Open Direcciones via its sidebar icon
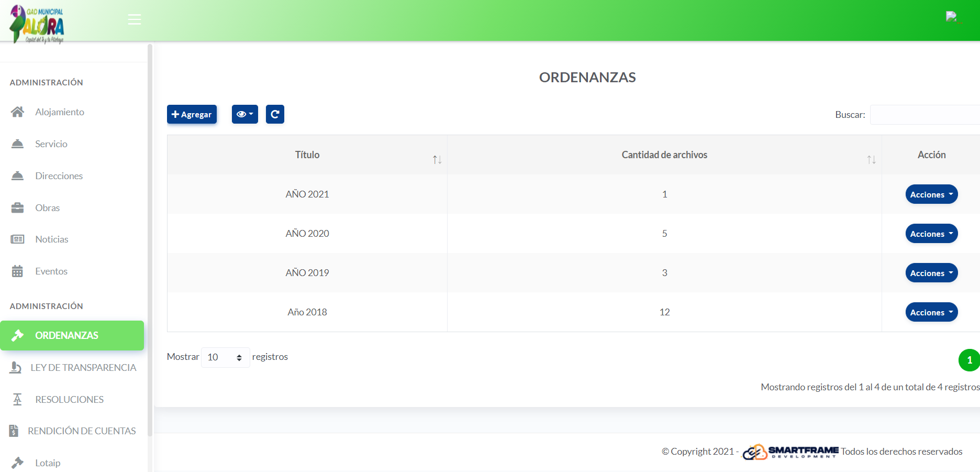This screenshot has height=472, width=980. [18, 175]
